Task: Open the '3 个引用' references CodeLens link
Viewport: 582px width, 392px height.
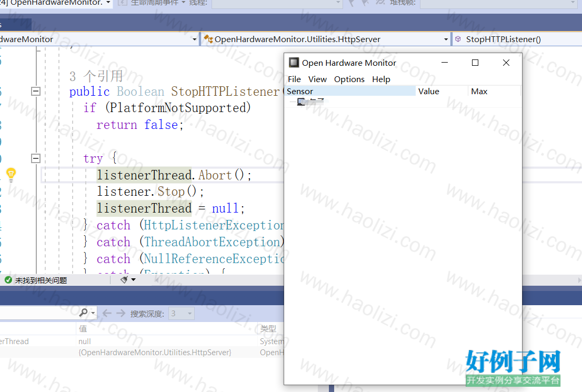Action: click(96, 76)
